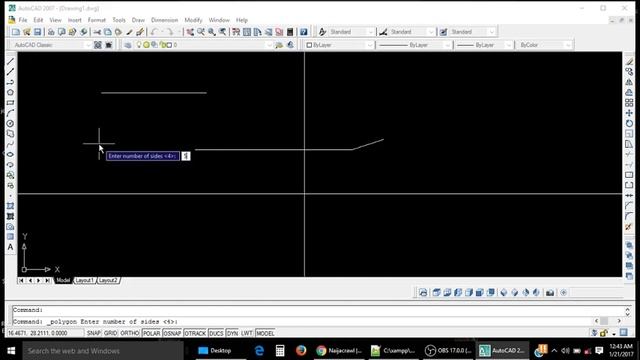Click the Undo arrow icon
640x360 pixels.
tap(154, 32)
